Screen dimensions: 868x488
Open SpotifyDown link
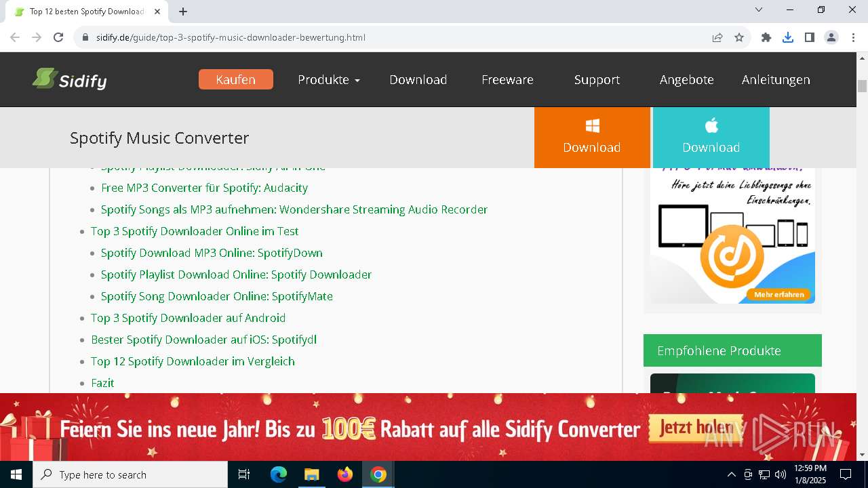coord(212,253)
